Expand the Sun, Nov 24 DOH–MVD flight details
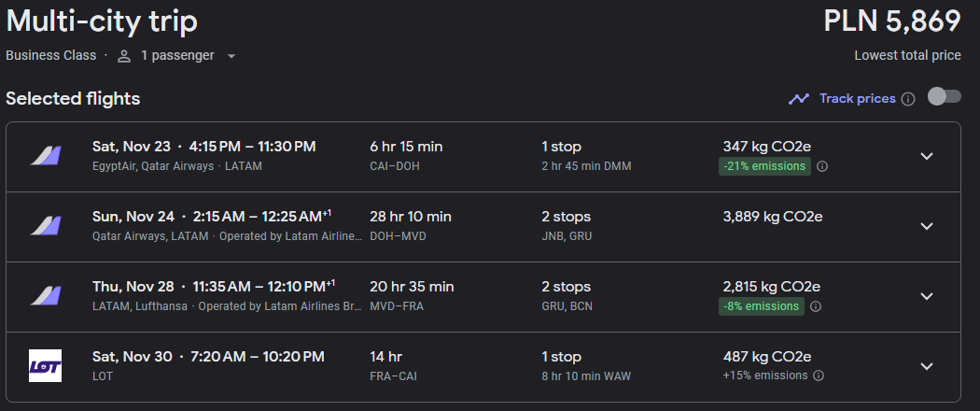The width and height of the screenshot is (980, 411). 927,226
